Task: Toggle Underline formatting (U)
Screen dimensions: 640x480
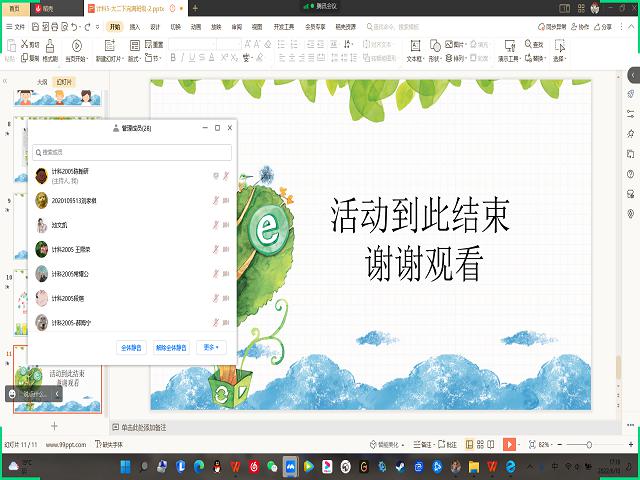Action: [x=192, y=58]
